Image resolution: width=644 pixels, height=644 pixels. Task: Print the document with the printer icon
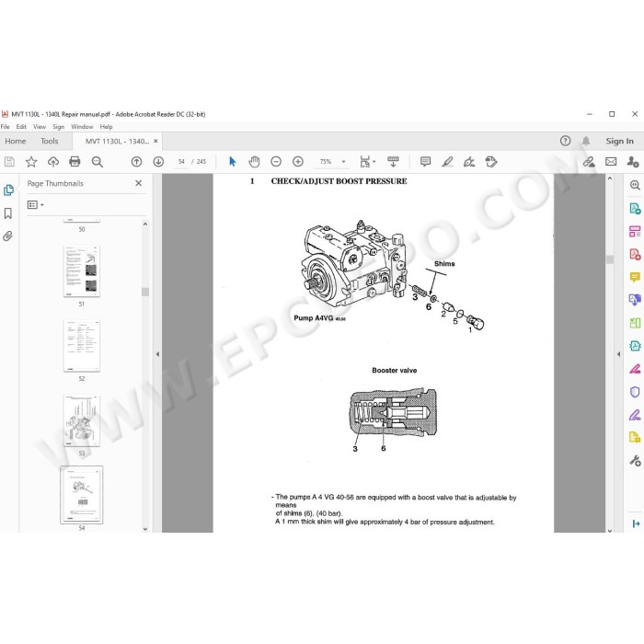pyautogui.click(x=75, y=162)
